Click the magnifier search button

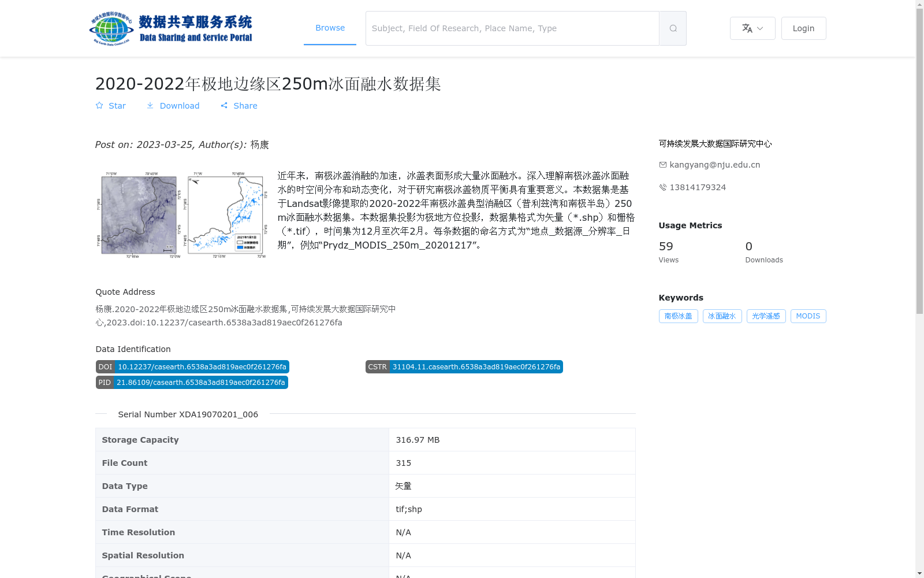coord(673,28)
